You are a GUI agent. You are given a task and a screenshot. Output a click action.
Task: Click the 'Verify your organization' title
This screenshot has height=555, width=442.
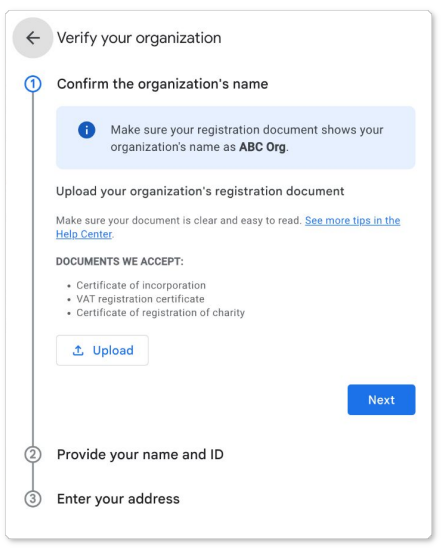pyautogui.click(x=139, y=38)
